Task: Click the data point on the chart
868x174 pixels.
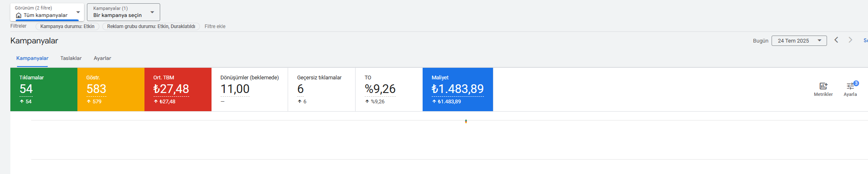Action: [x=466, y=121]
